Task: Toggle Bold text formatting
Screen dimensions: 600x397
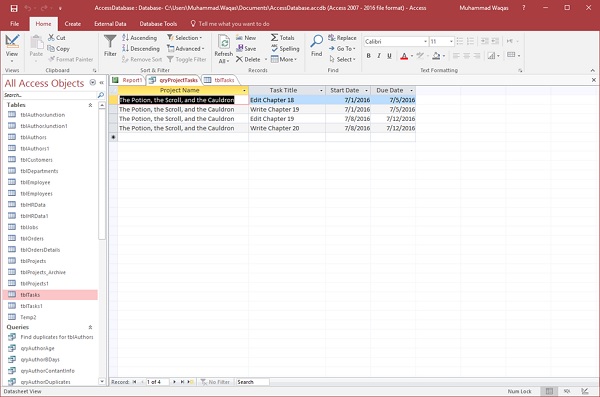Action: pos(368,56)
